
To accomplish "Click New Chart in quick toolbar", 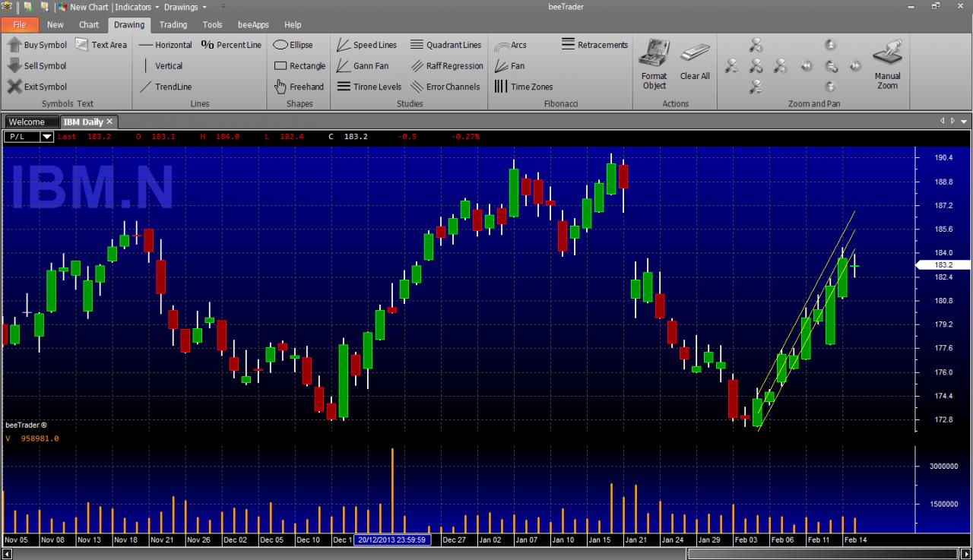I will (x=83, y=7).
